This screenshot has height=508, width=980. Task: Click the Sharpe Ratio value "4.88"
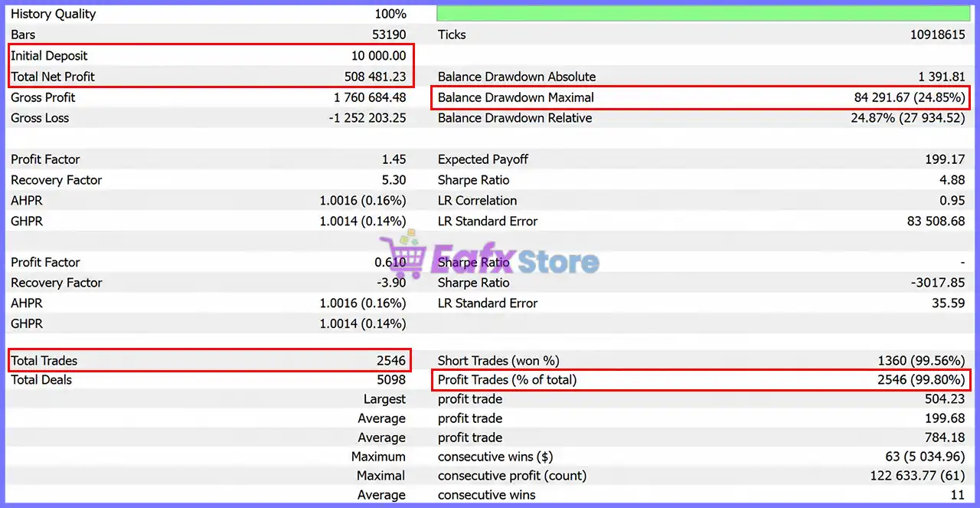click(x=952, y=180)
